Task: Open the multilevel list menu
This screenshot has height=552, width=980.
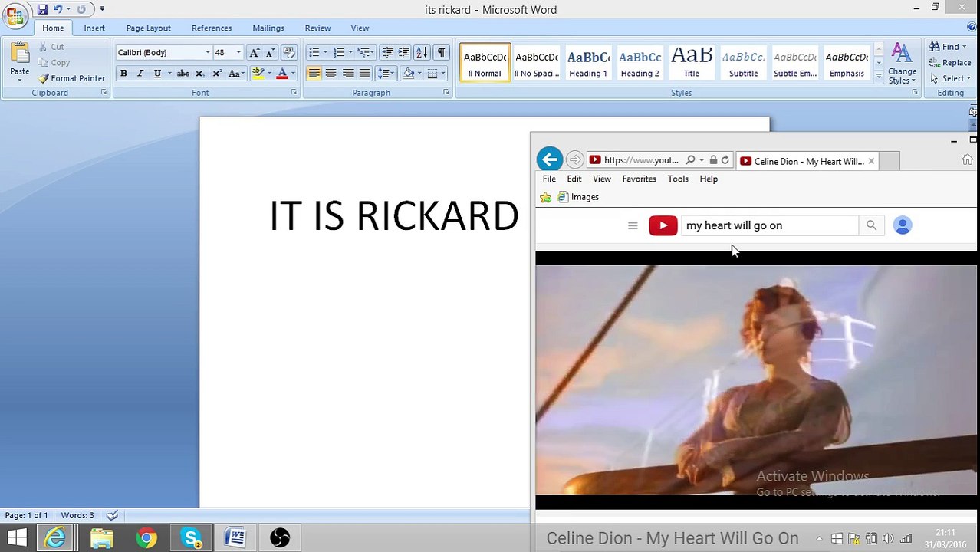Action: point(365,52)
